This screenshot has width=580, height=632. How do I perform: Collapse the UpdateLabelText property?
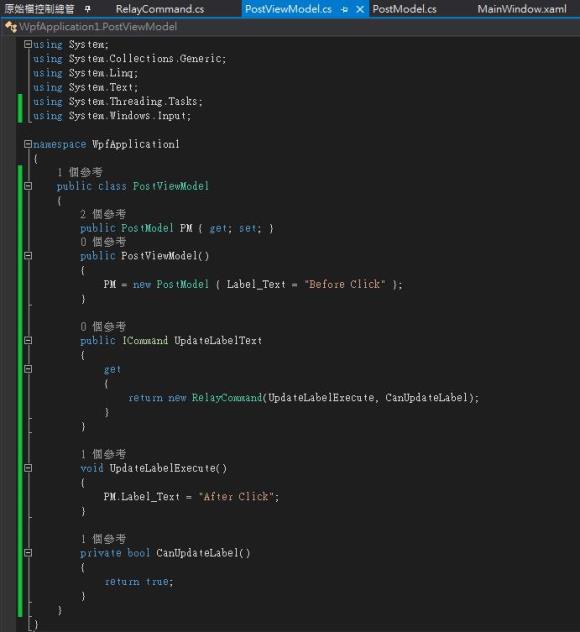(28, 340)
